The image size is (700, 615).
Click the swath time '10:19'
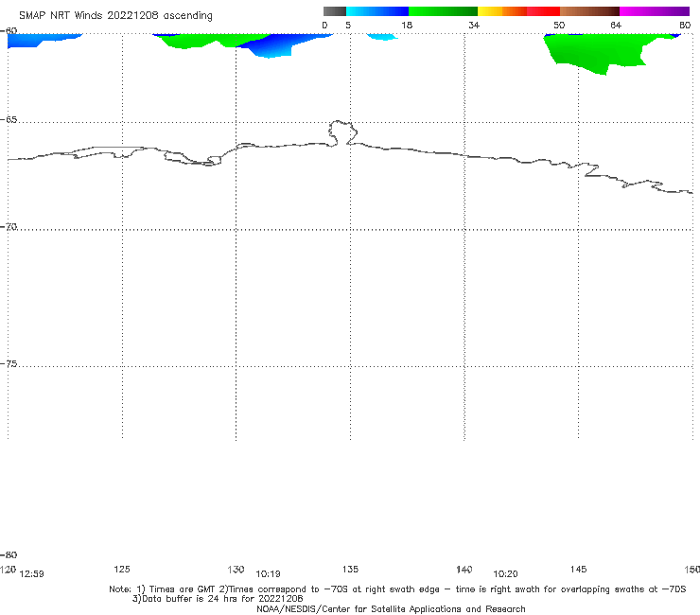tap(268, 574)
